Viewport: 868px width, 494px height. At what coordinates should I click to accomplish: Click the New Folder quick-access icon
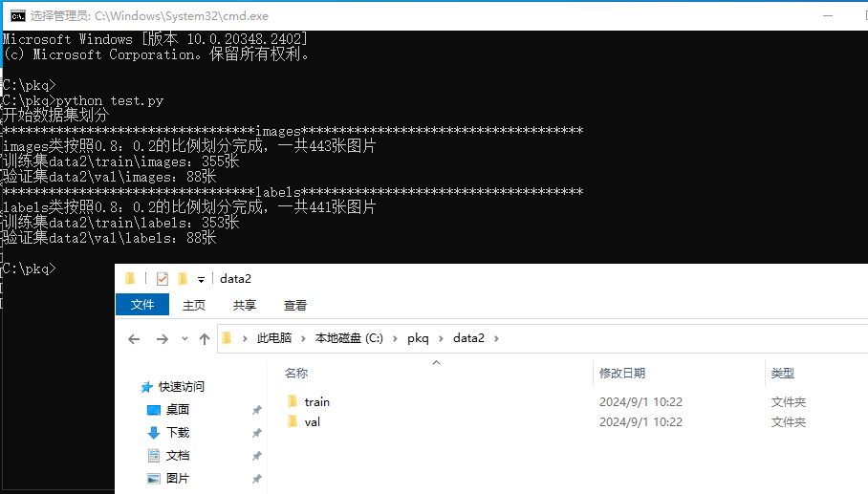tap(183, 279)
